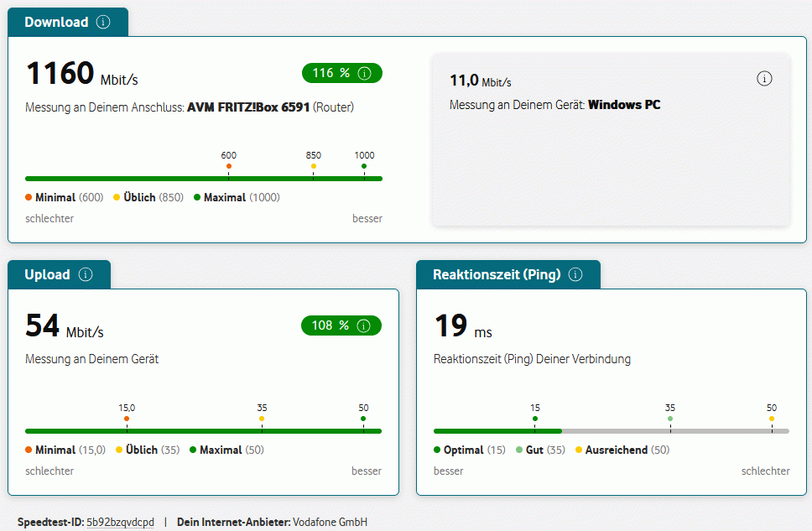Viewport: 812px width, 531px height.
Task: Click the Minimal (600) legend entry
Action: tap(65, 197)
